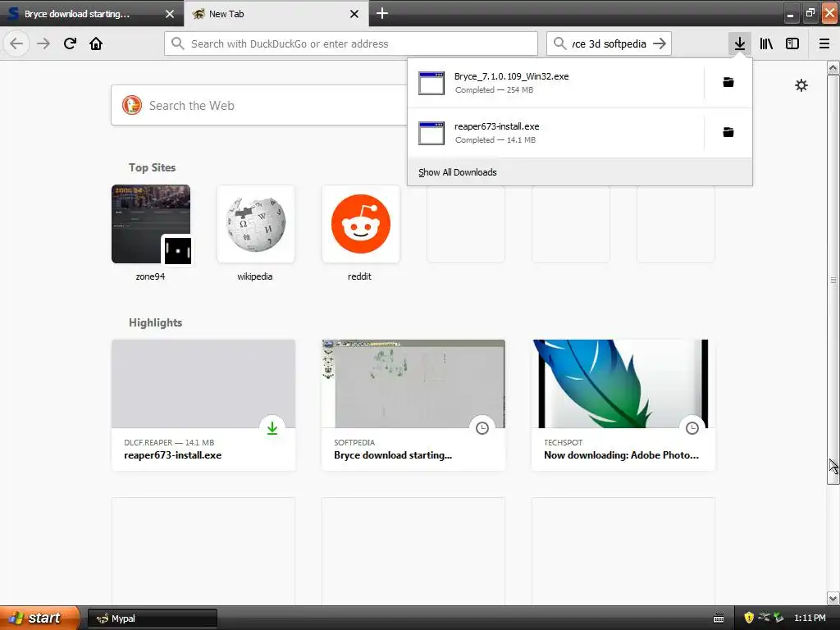Close the New Tab tab
The width and height of the screenshot is (840, 630).
354,14
